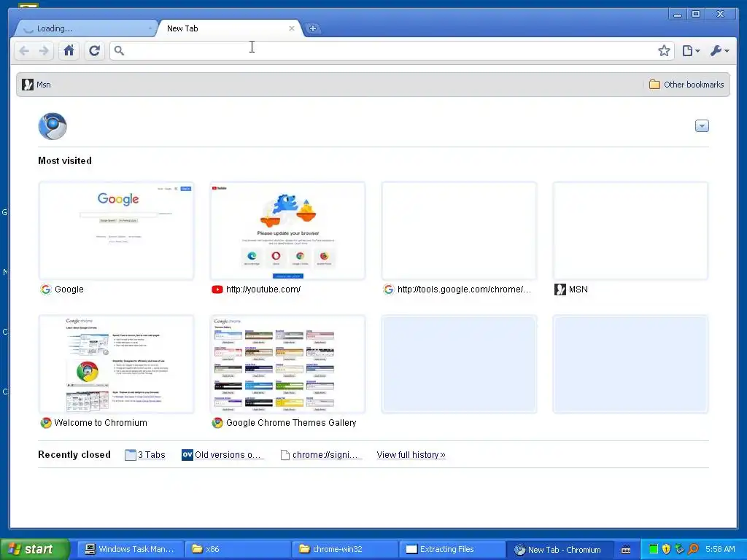Click the Chromium logo on new tab page
This screenshot has width=747, height=560.
pos(53,126)
